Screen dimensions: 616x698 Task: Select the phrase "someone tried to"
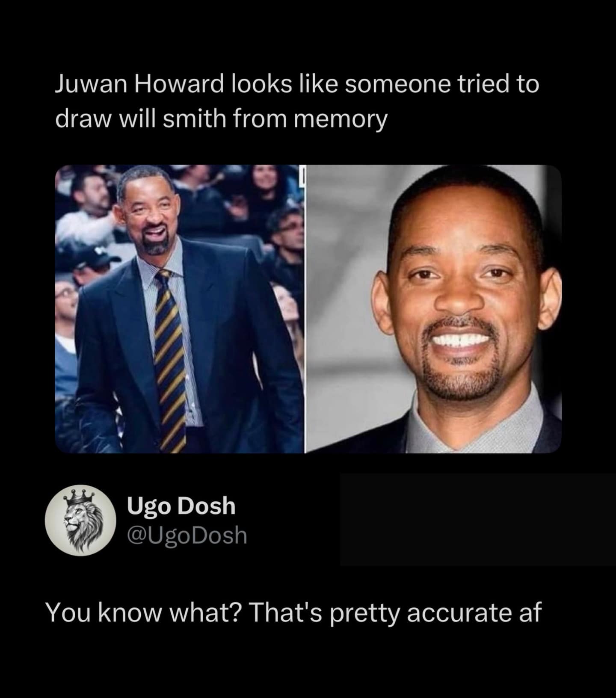pos(441,84)
